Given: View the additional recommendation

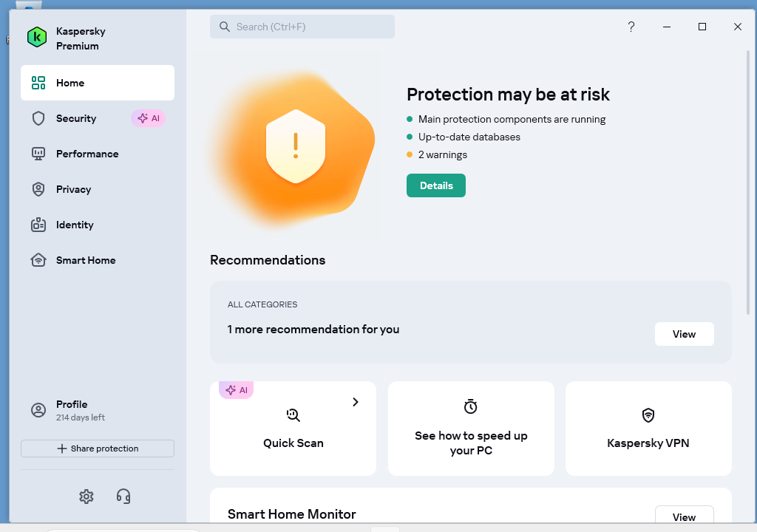Looking at the screenshot, I should [684, 334].
